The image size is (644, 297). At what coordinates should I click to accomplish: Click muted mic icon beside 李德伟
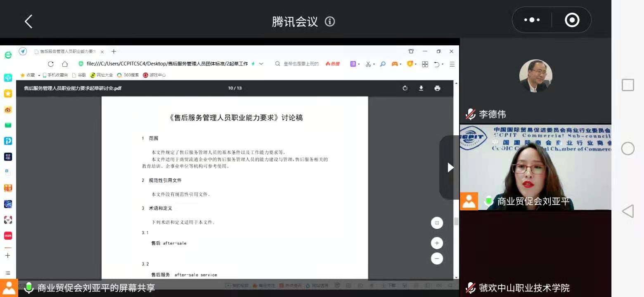click(470, 114)
